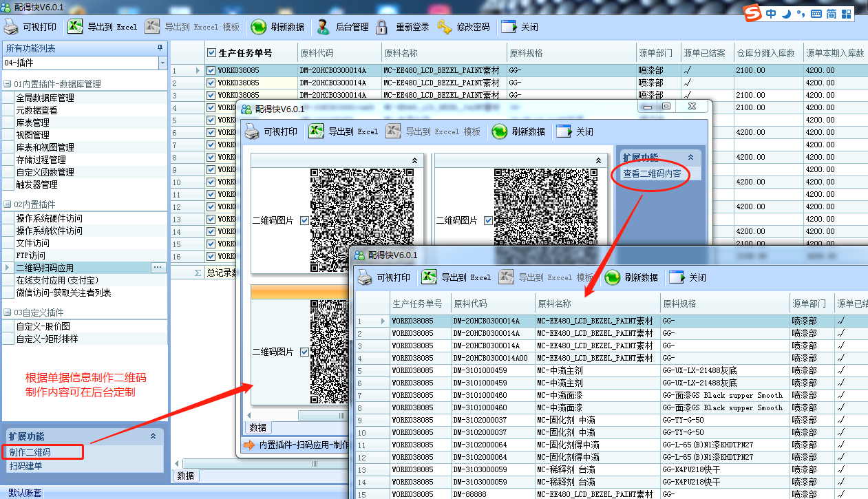Open the 04-插件 function list dropdown

[x=162, y=63]
